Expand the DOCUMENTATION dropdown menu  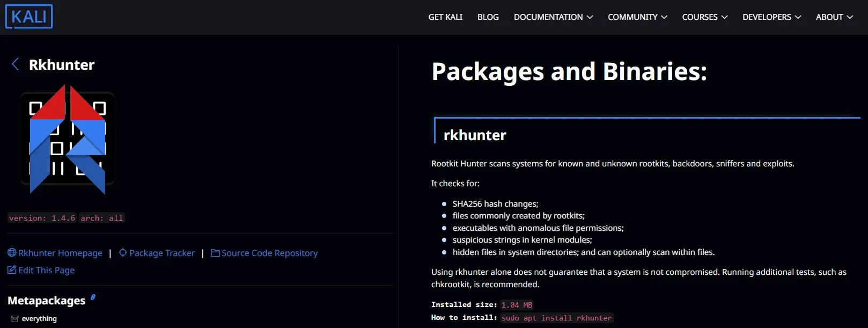pyautogui.click(x=553, y=17)
